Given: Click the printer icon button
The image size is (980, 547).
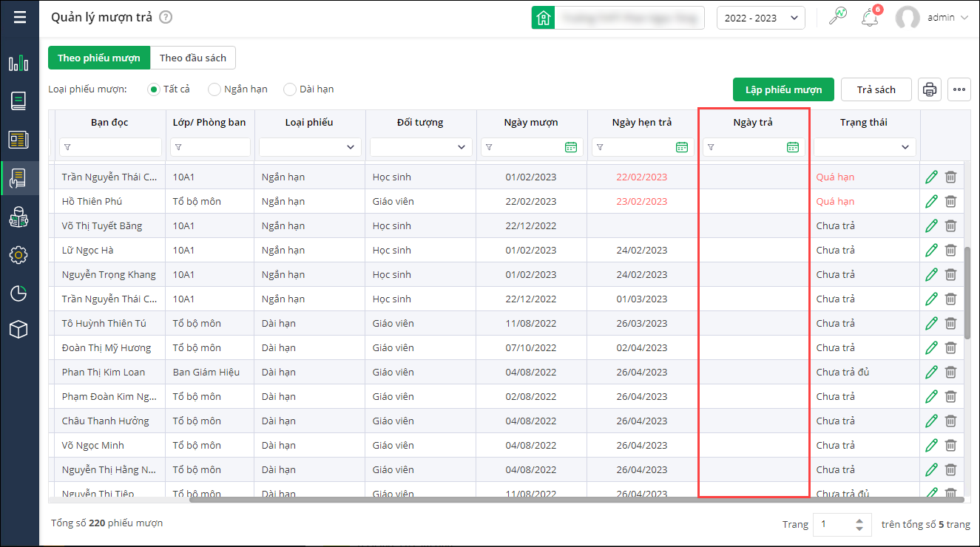Looking at the screenshot, I should [x=930, y=89].
